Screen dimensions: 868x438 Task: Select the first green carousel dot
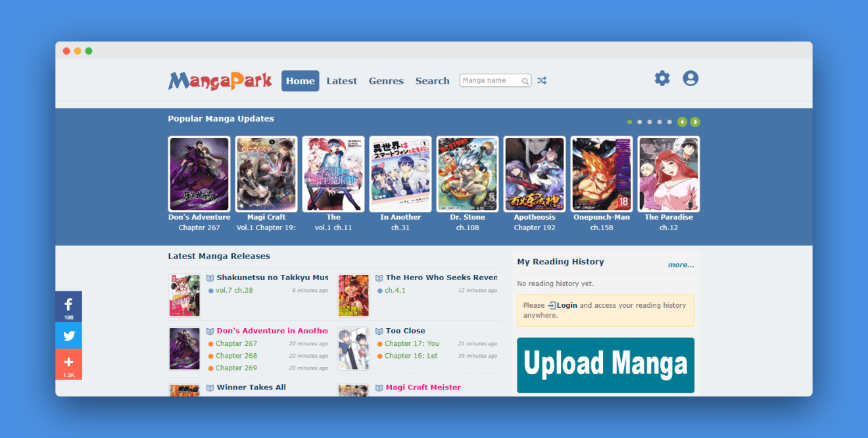click(x=629, y=122)
